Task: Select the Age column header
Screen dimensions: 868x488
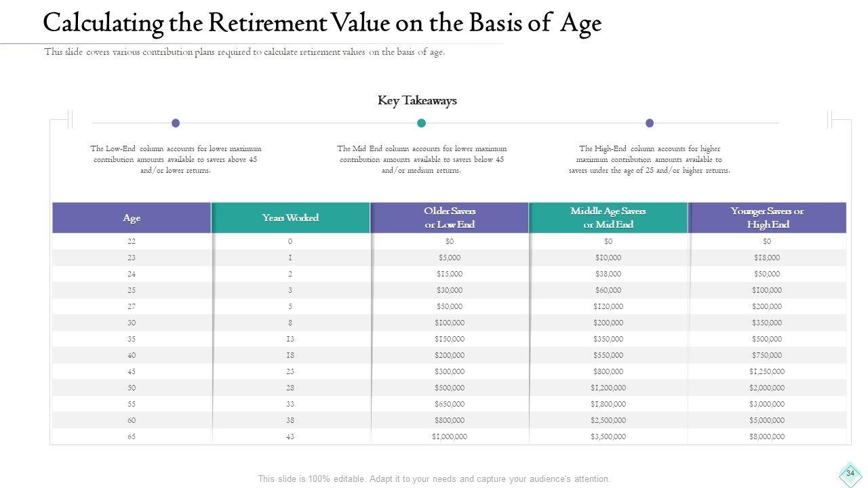Action: coord(132,218)
